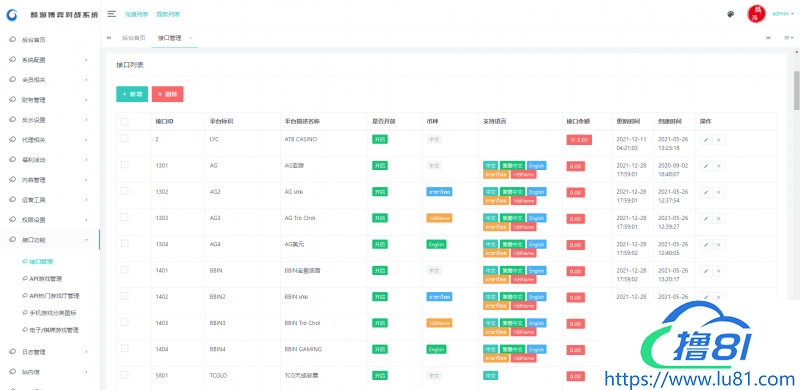Switch to the 后台首页 tab

pos(134,38)
